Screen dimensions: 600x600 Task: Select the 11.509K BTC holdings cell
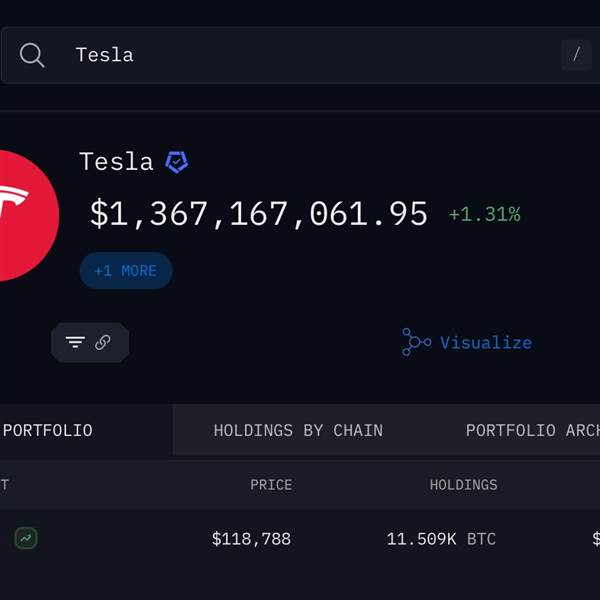441,539
